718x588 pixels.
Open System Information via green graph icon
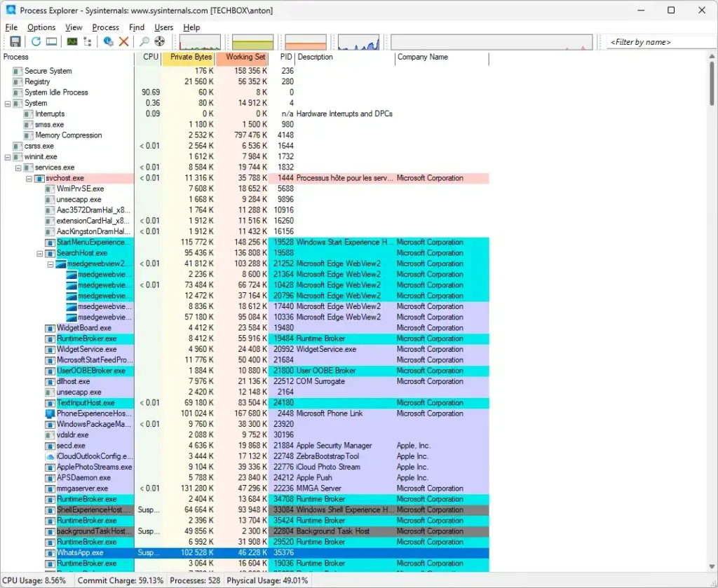pyautogui.click(x=72, y=42)
